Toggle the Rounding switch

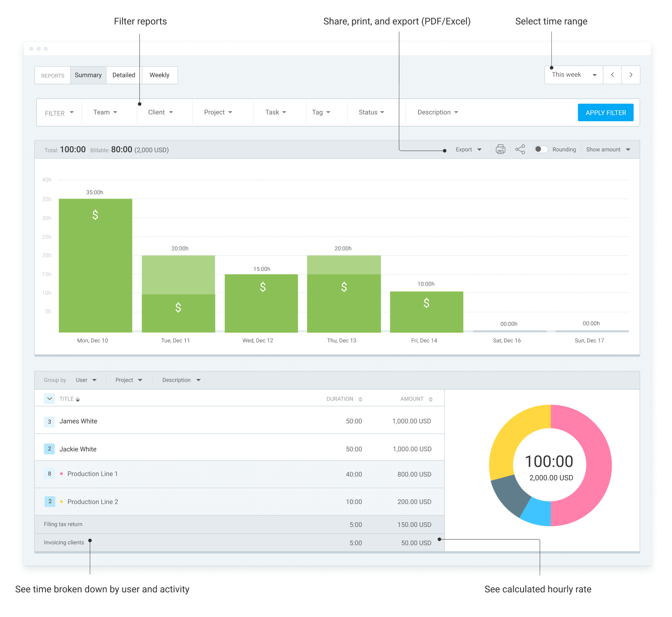541,149
